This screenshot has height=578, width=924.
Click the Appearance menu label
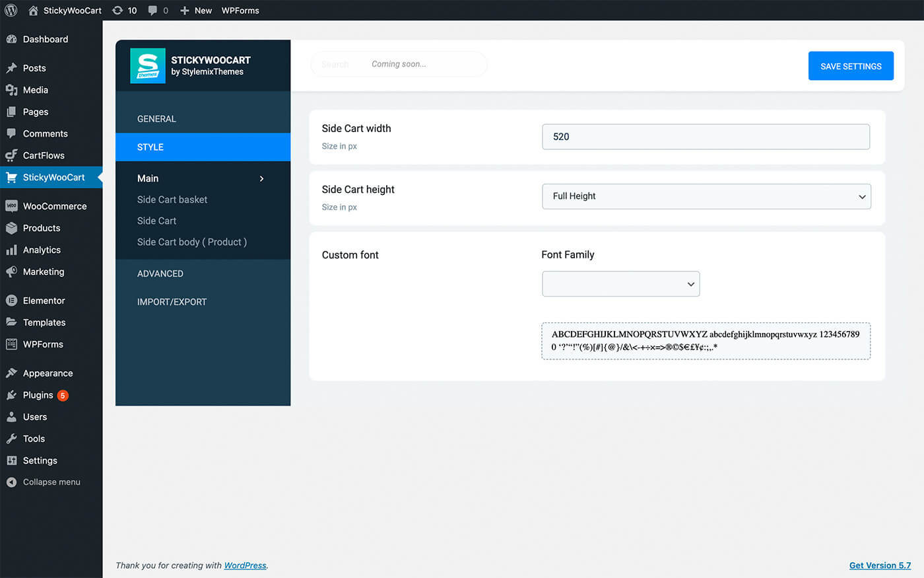coord(48,373)
